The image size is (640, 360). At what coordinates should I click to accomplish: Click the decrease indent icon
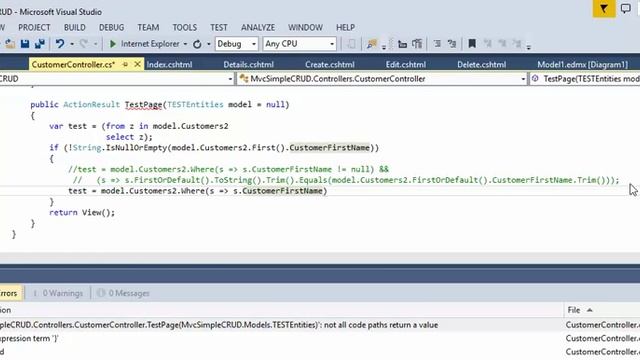click(x=402, y=44)
